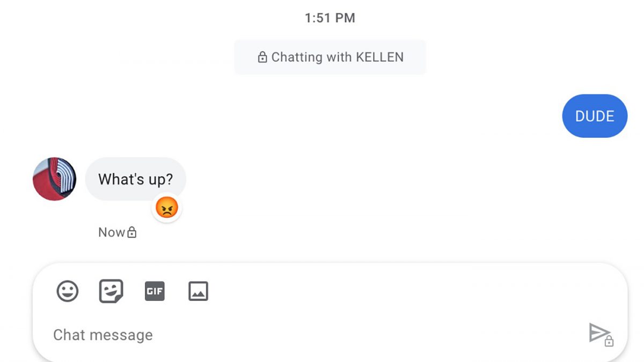Click lock icon in Chatting with KELLEN banner
Screen dimensions: 644x362
(262, 57)
